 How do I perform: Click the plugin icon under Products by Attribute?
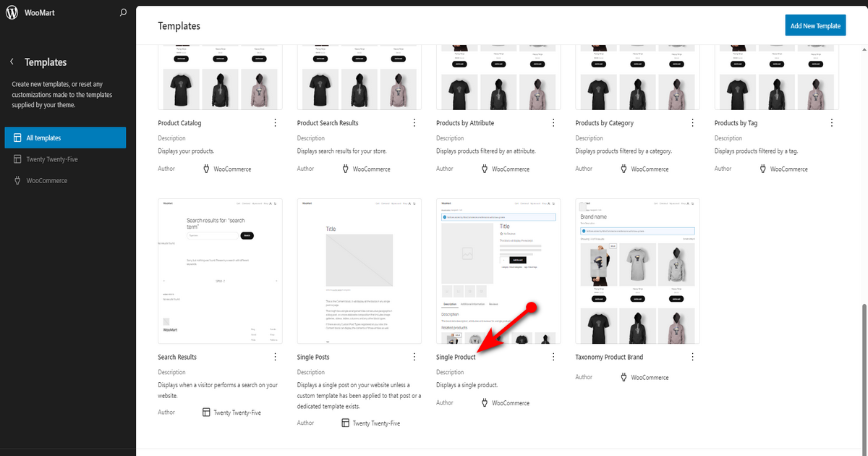485,169
